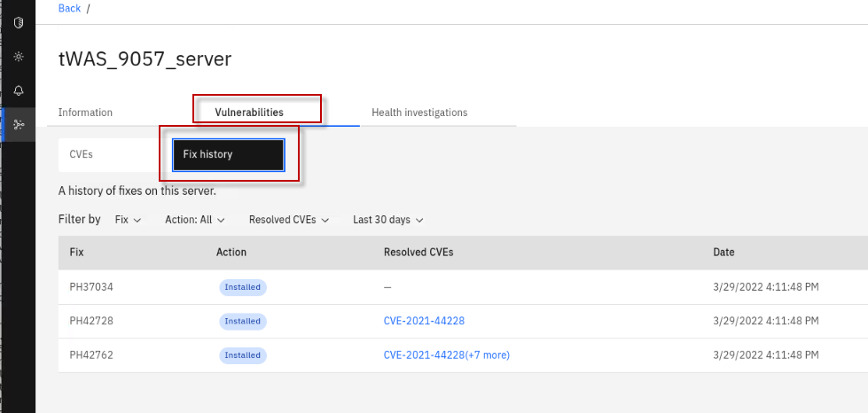Open CVE-2021-44228 link in PH42728 row

[424, 321]
